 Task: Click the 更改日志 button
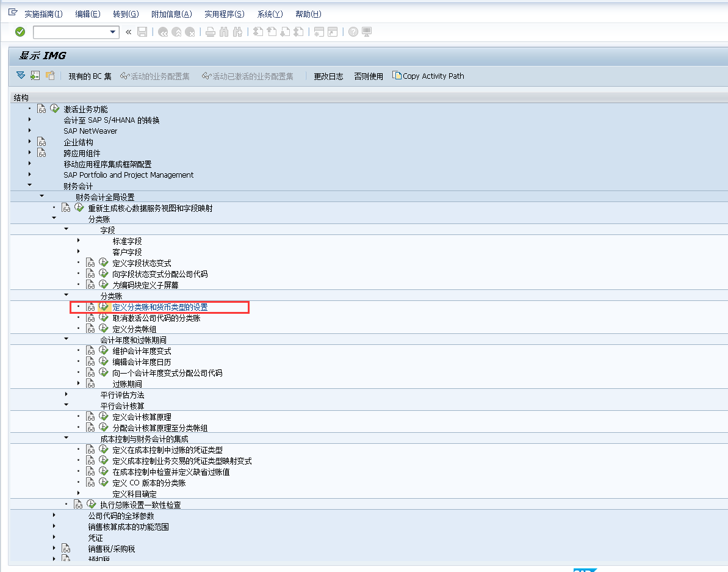click(328, 76)
